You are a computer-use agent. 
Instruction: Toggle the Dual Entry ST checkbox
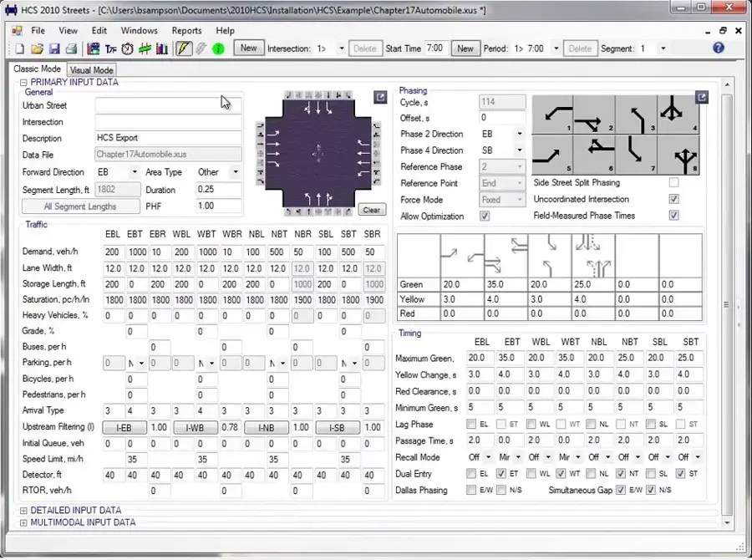680,474
